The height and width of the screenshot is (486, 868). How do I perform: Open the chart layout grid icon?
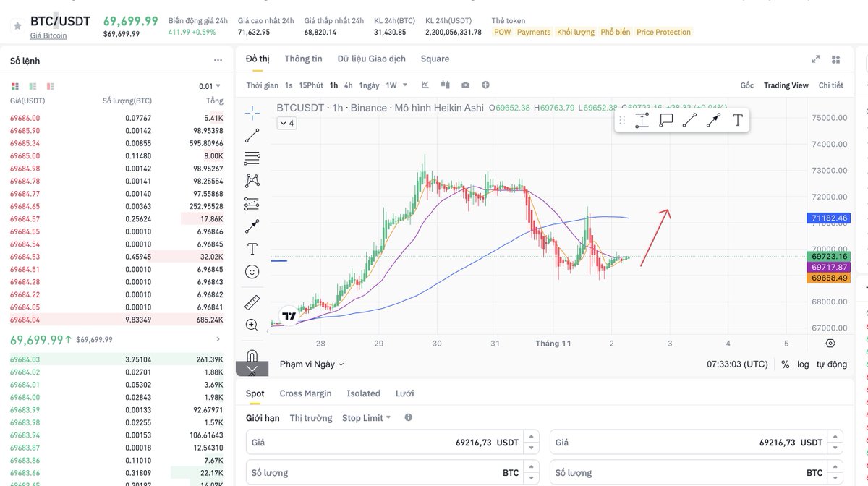pos(836,59)
